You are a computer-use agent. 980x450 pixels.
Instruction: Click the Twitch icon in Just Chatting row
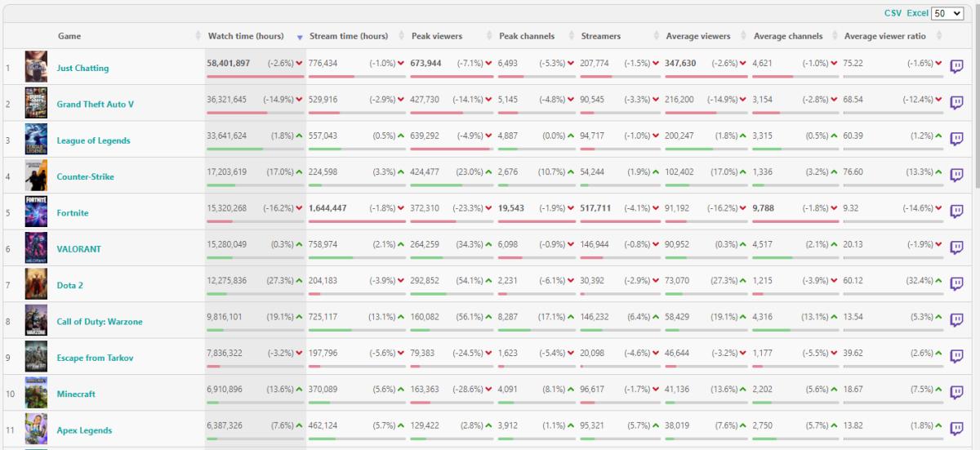957,67
